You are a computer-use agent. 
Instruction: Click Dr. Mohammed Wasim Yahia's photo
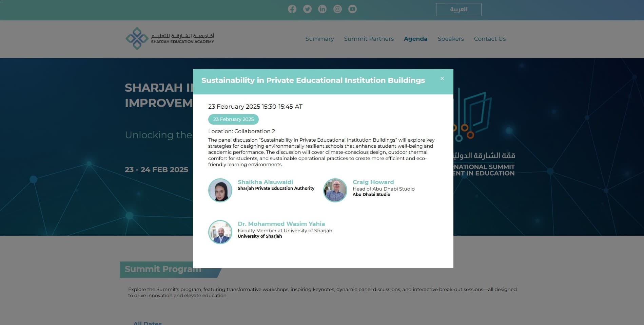point(220,232)
